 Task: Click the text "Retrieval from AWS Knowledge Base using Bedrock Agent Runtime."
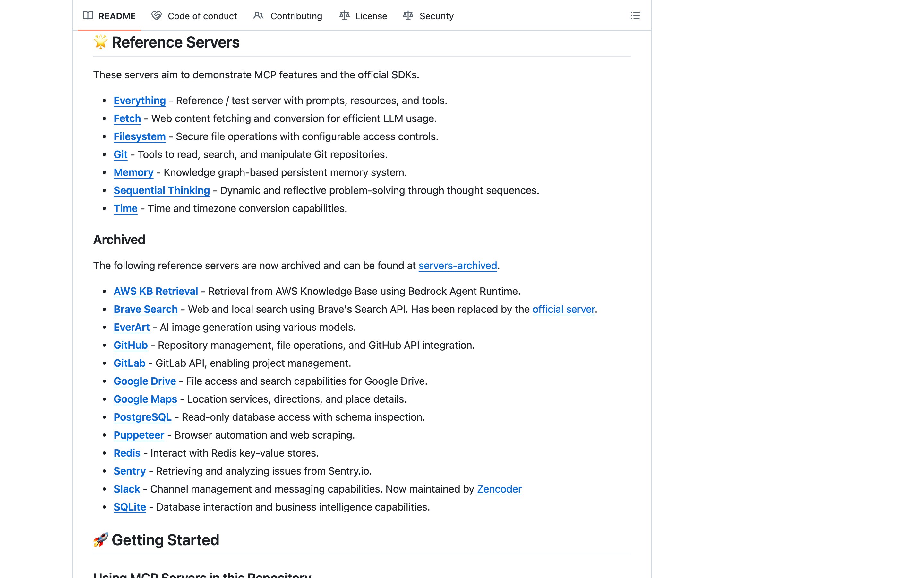tap(365, 291)
